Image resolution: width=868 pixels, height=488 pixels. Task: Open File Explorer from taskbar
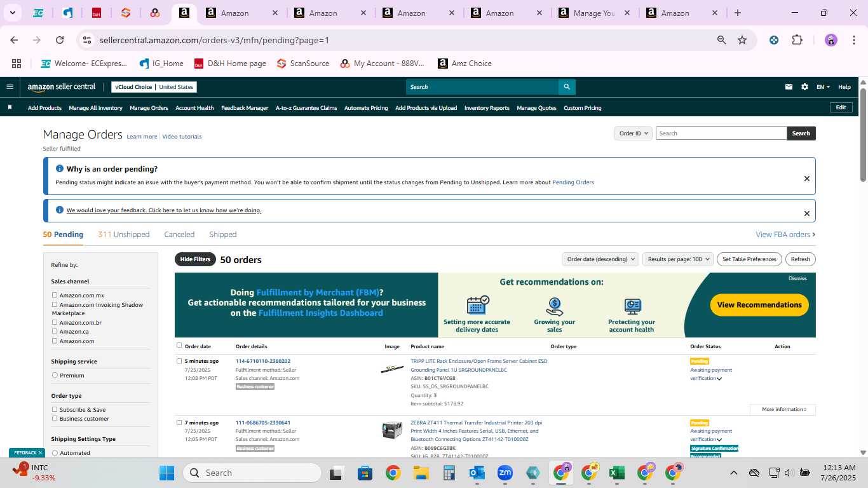tap(421, 473)
